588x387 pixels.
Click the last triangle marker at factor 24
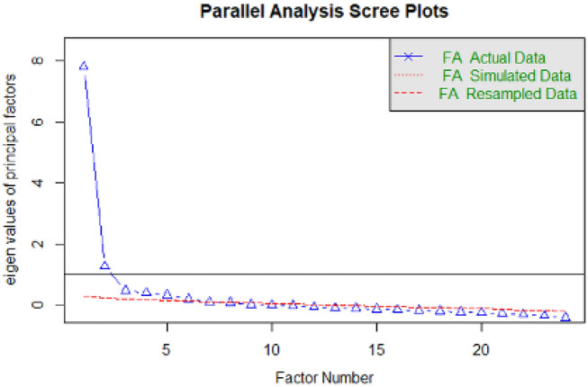[x=565, y=317]
